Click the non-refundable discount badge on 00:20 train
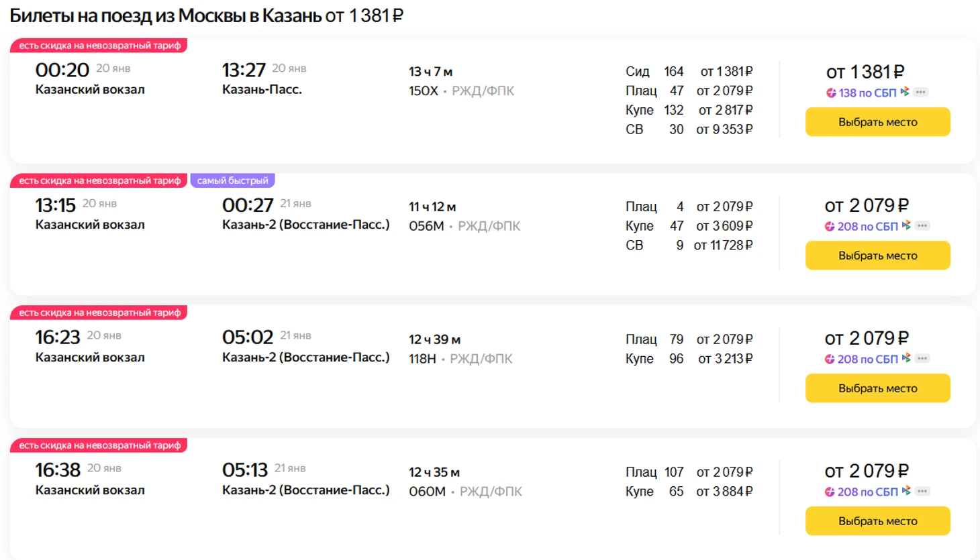The width and height of the screenshot is (980, 560). [99, 46]
